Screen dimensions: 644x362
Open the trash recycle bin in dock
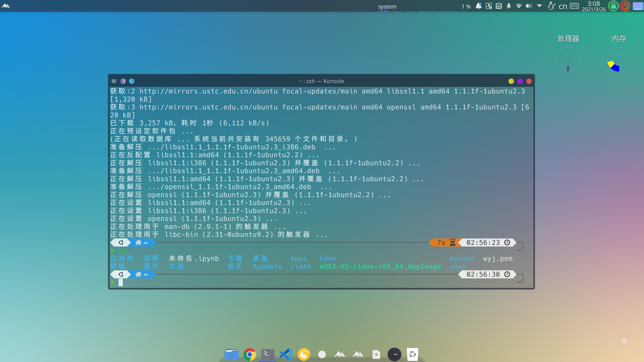413,354
